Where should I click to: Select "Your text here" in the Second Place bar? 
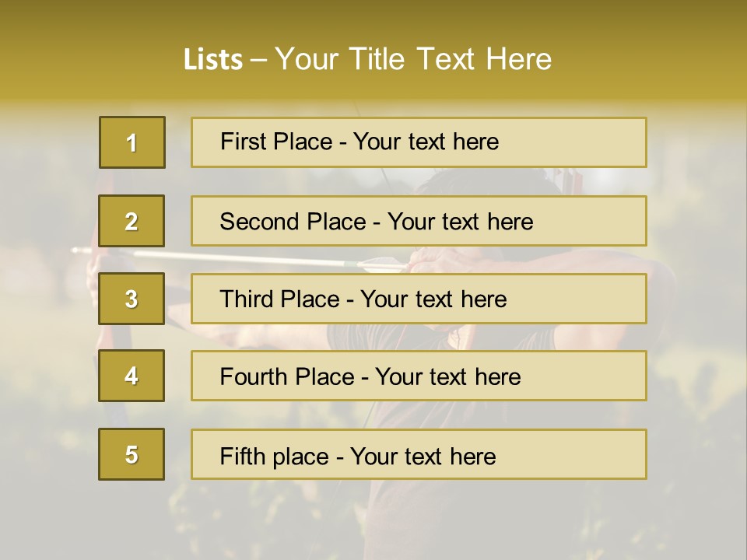460,222
